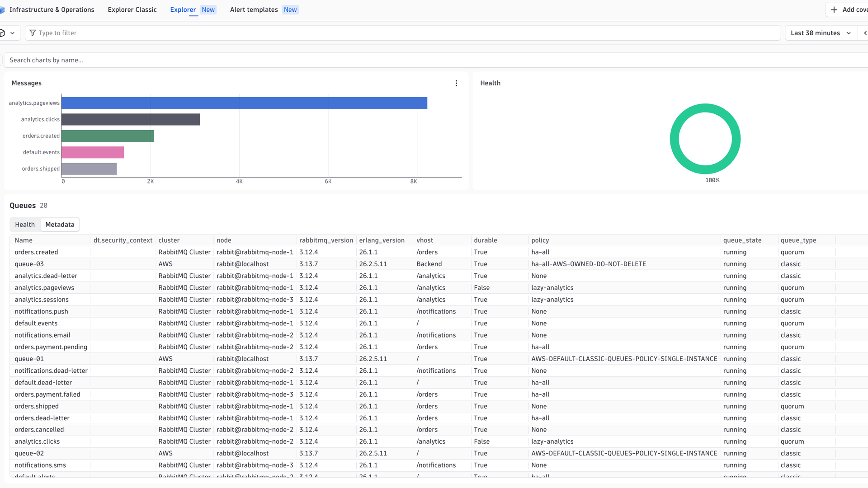Open the queue-02 row
The height and width of the screenshot is (488, 868).
click(x=29, y=453)
